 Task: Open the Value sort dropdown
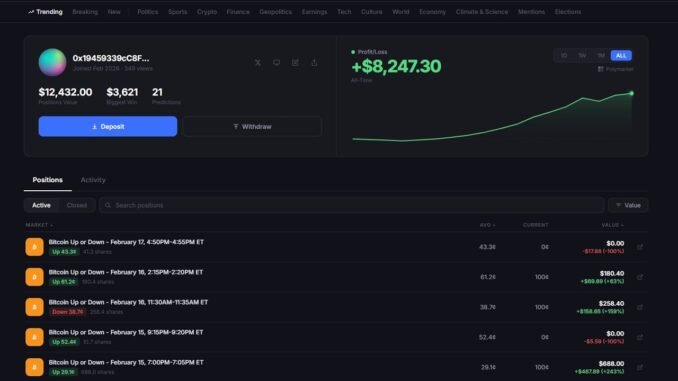pos(628,205)
